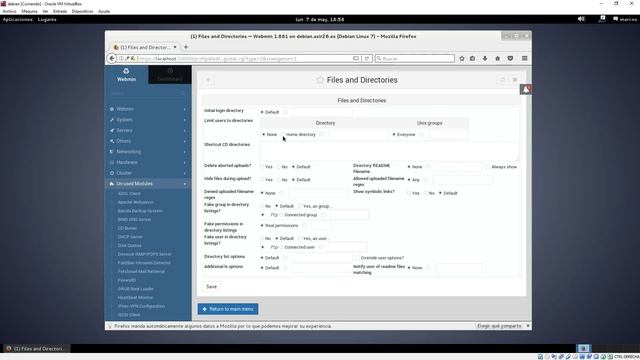Click the page reload icon
Viewport: 640px width, 360px height.
[x=367, y=58]
